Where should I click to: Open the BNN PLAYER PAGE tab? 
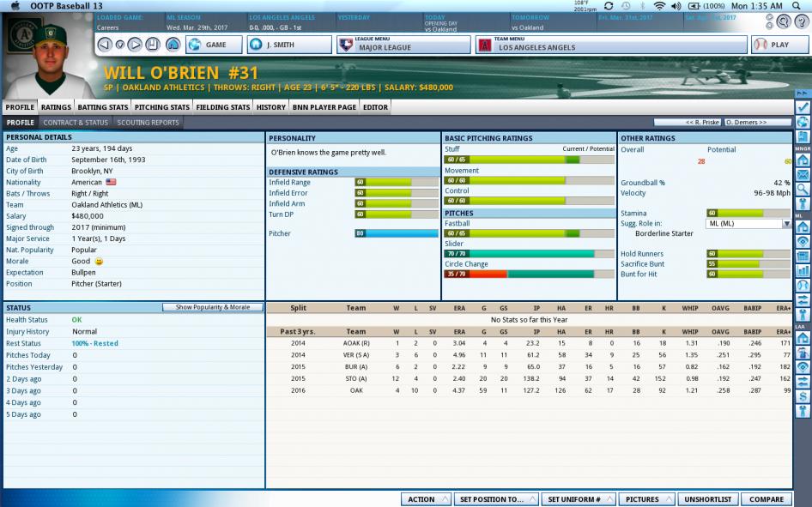pos(324,107)
